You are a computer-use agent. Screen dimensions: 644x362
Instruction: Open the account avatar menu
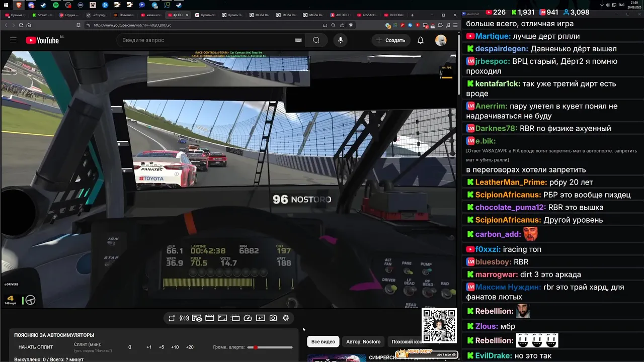(441, 40)
